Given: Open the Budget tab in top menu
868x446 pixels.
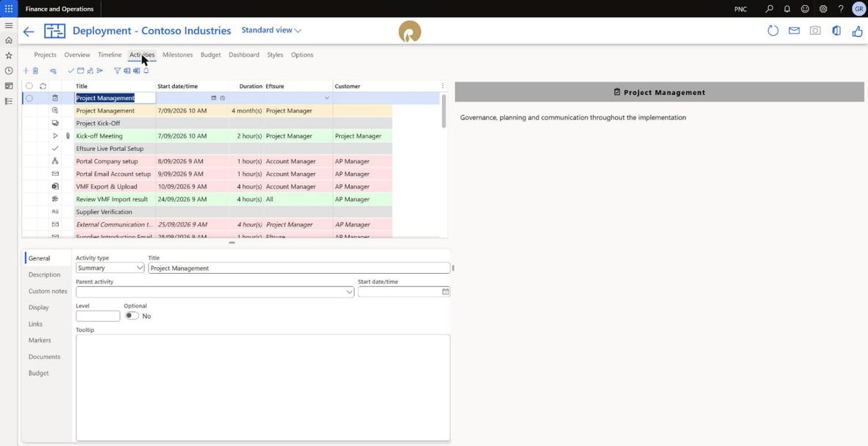Looking at the screenshot, I should [210, 55].
